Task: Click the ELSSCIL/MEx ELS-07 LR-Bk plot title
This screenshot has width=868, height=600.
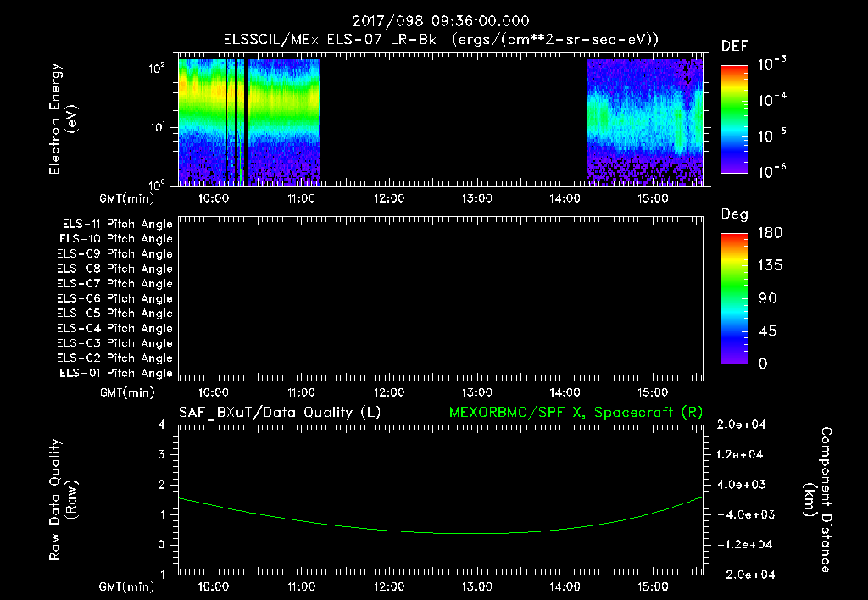Action: pyautogui.click(x=441, y=40)
